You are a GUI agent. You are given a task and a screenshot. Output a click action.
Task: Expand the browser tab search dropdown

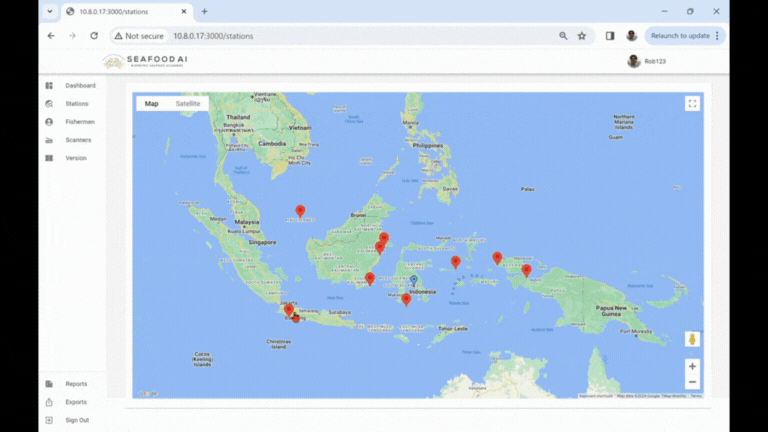(x=50, y=11)
